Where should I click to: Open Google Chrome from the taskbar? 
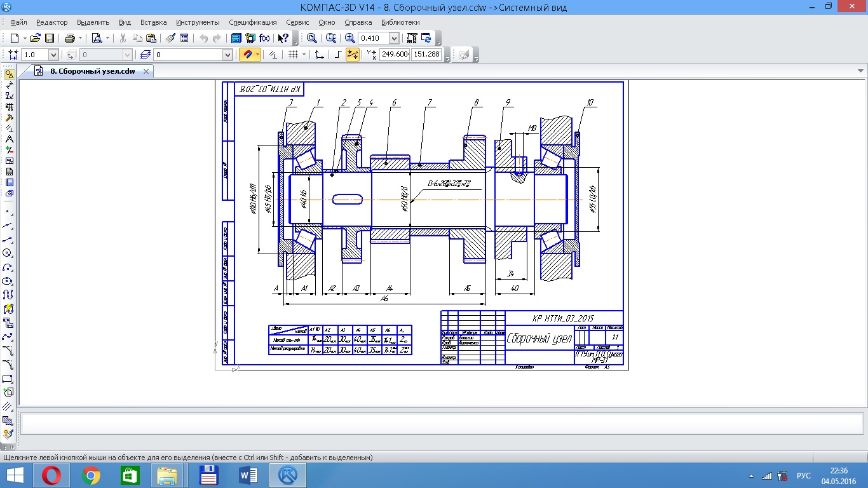(91, 475)
